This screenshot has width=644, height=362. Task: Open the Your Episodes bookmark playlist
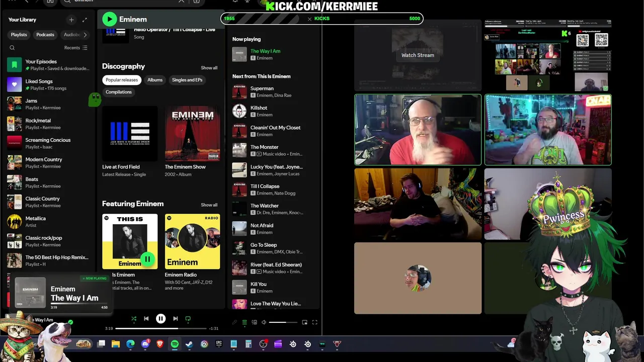(x=48, y=65)
